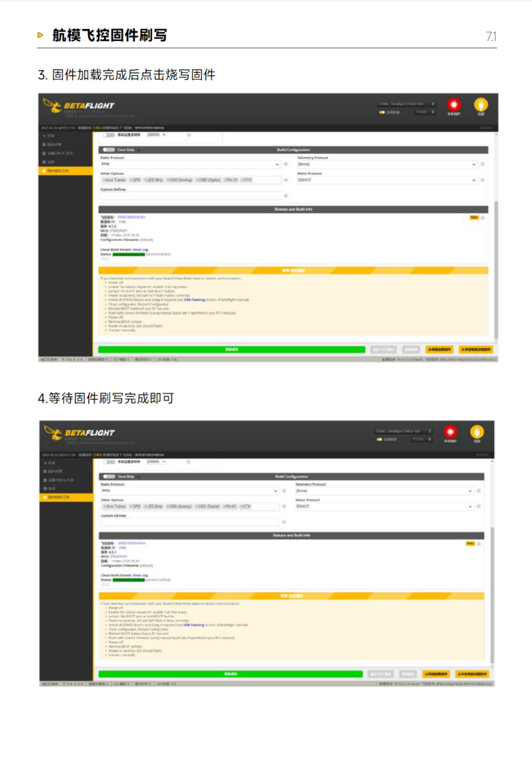Click Show Log link in step 4 screenshot
This screenshot has width=532, height=760.
141,575
